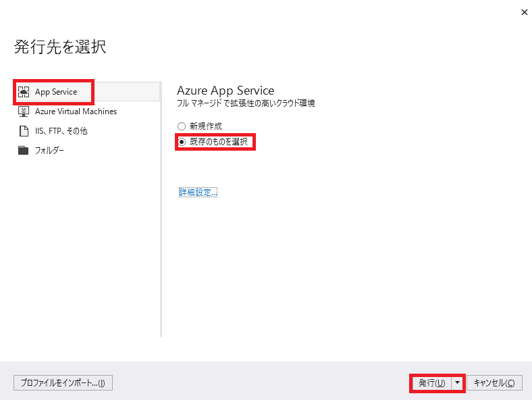Screen dimensions: 532x400
Task: Open the dropdown arrow beside 発行
Action: [457, 383]
